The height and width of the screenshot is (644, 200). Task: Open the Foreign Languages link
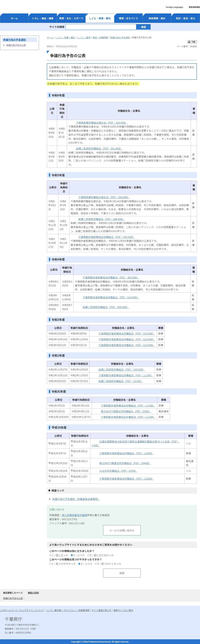(x=174, y=7)
